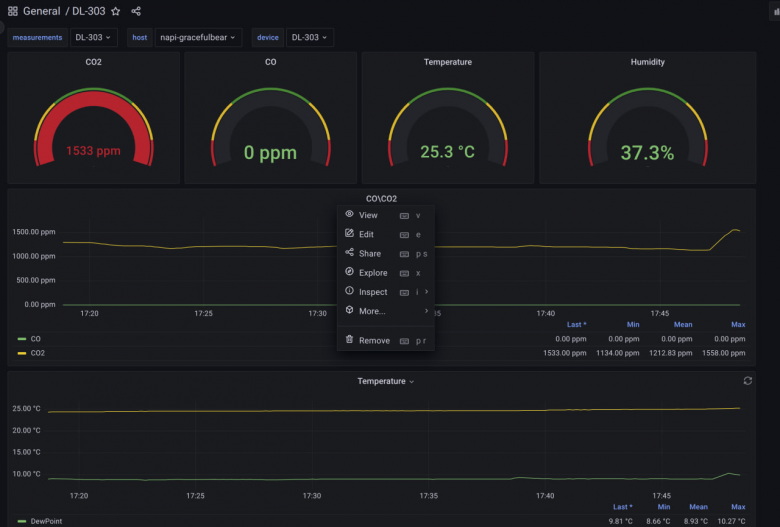The height and width of the screenshot is (527, 780).
Task: Sort CO\CO2 legend by Last column
Action: click(x=577, y=324)
